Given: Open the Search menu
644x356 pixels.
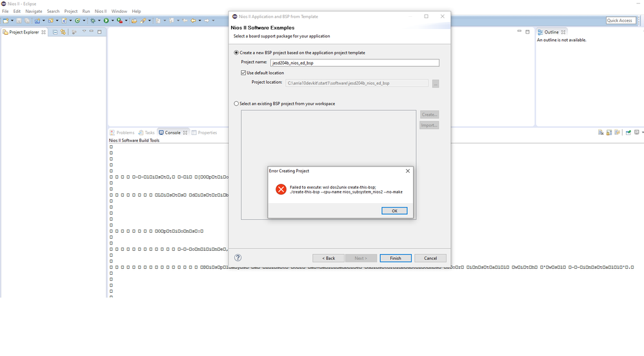Looking at the screenshot, I should tap(53, 12).
